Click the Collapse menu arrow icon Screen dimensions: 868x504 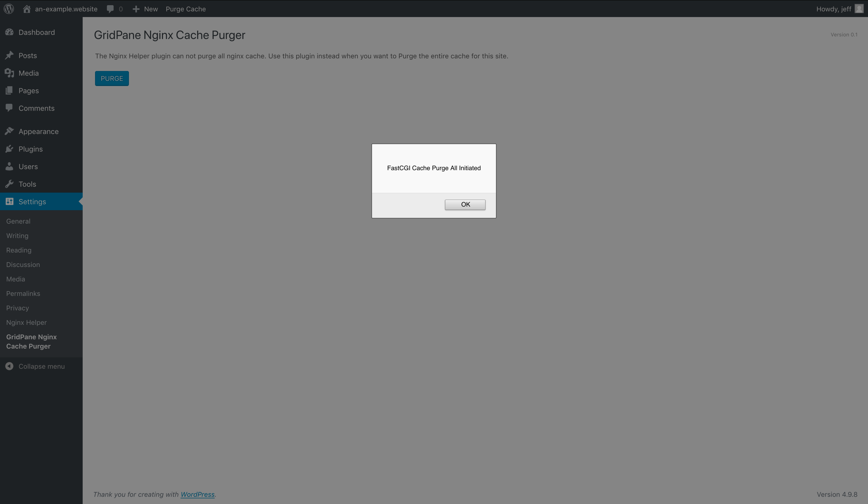point(9,366)
